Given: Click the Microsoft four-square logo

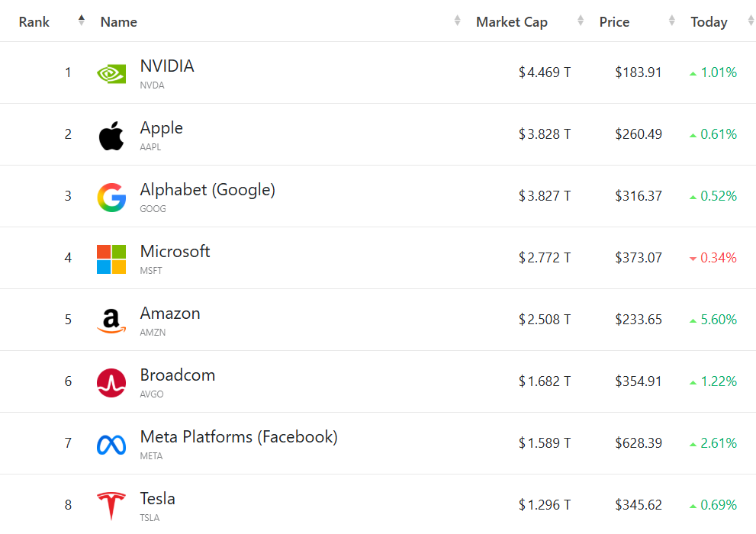Looking at the screenshot, I should point(111,259).
